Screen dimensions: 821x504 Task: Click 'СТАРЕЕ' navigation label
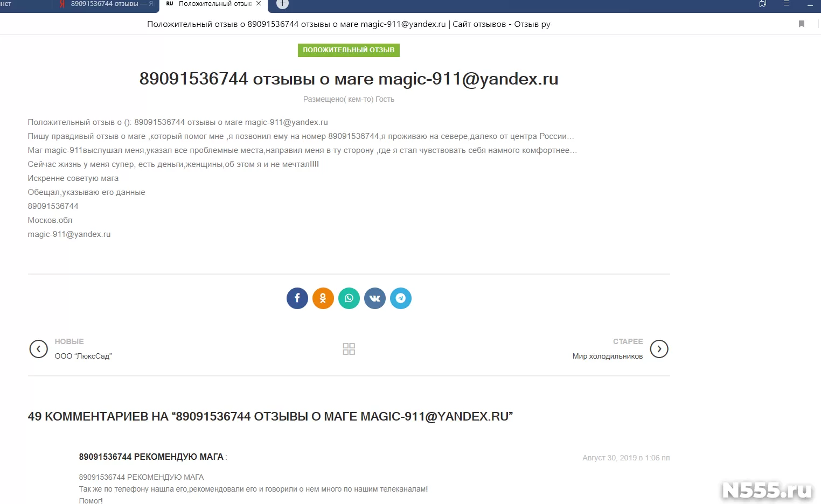(x=628, y=341)
